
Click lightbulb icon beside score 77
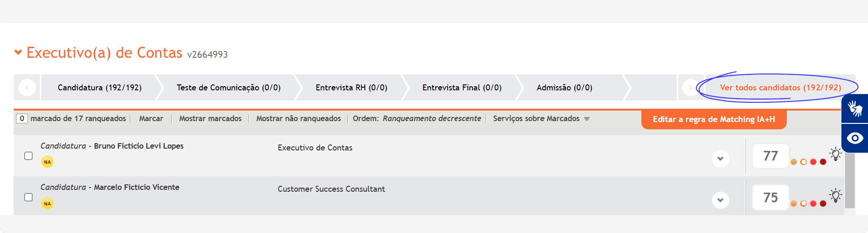[x=836, y=154]
